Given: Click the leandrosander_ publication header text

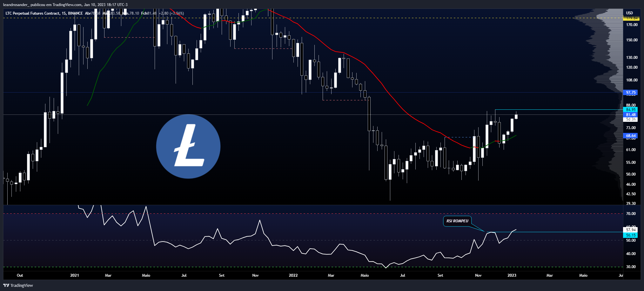Looking at the screenshot, I should 65,5.
